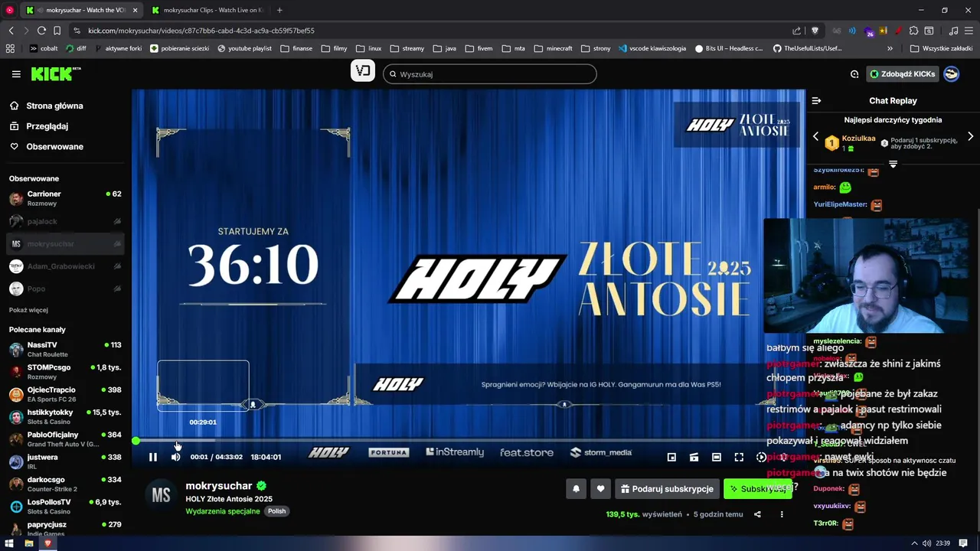The width and height of the screenshot is (980, 551).
Task: Open the Wydarzenia specjalne category
Action: coord(223,511)
